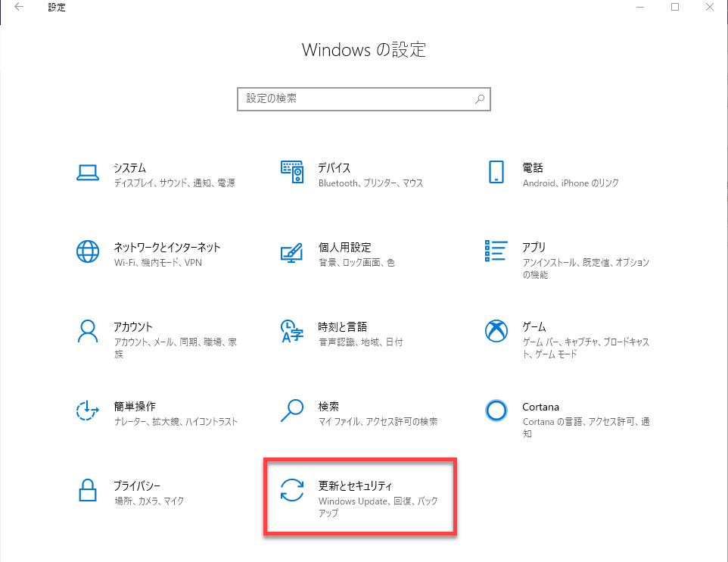The width and height of the screenshot is (728, 562).
Task: Maximize the 設定 window
Action: coord(675,8)
